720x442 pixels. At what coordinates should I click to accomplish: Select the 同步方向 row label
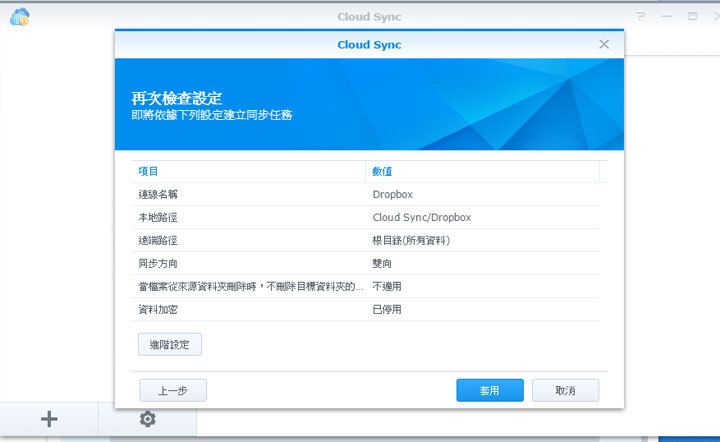coord(158,263)
